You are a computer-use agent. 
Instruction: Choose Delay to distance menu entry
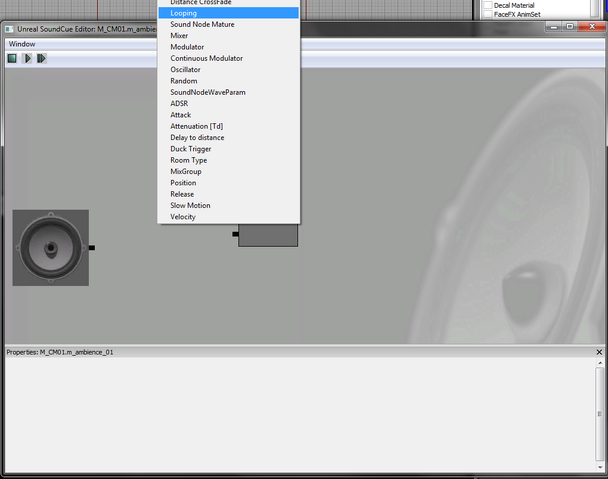pos(229,137)
